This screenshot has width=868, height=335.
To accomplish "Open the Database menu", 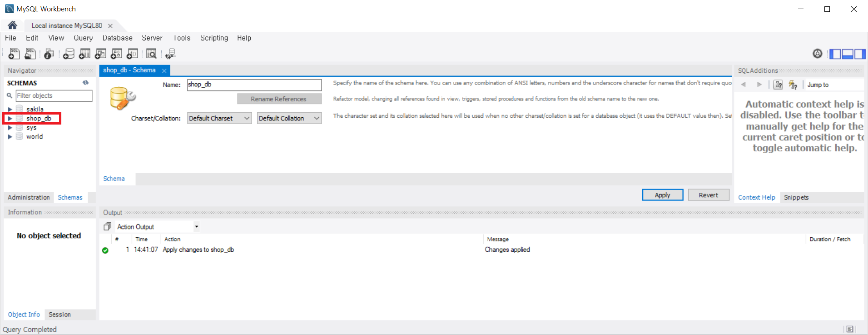I will pyautogui.click(x=117, y=38).
